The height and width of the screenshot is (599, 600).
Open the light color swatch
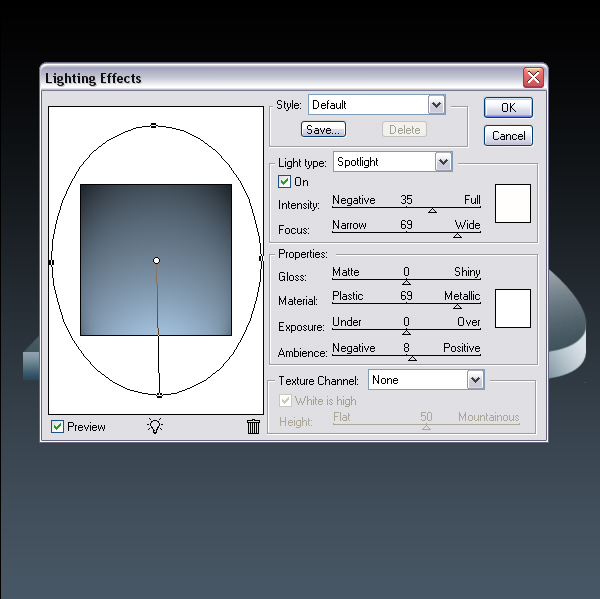click(513, 203)
